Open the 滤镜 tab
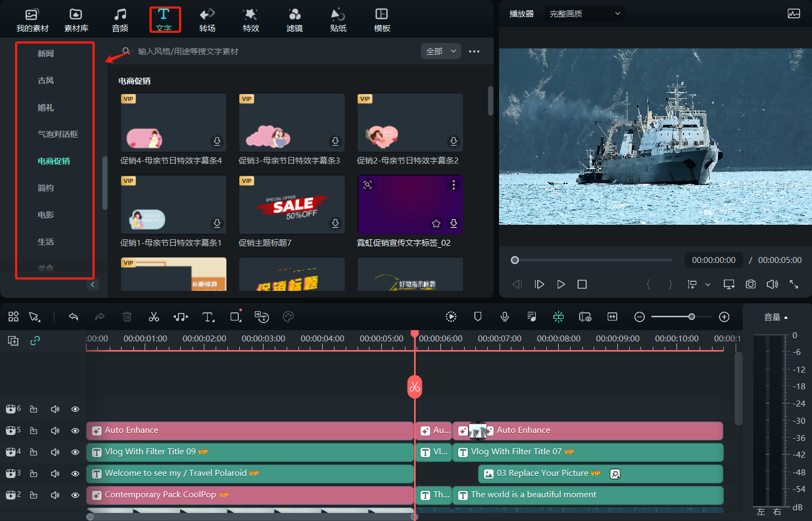Image resolution: width=812 pixels, height=521 pixels. coord(294,20)
